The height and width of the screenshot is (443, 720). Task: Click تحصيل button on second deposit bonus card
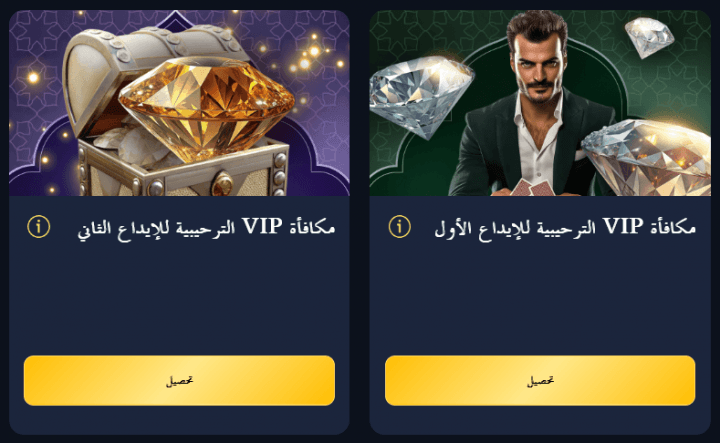coord(179,381)
